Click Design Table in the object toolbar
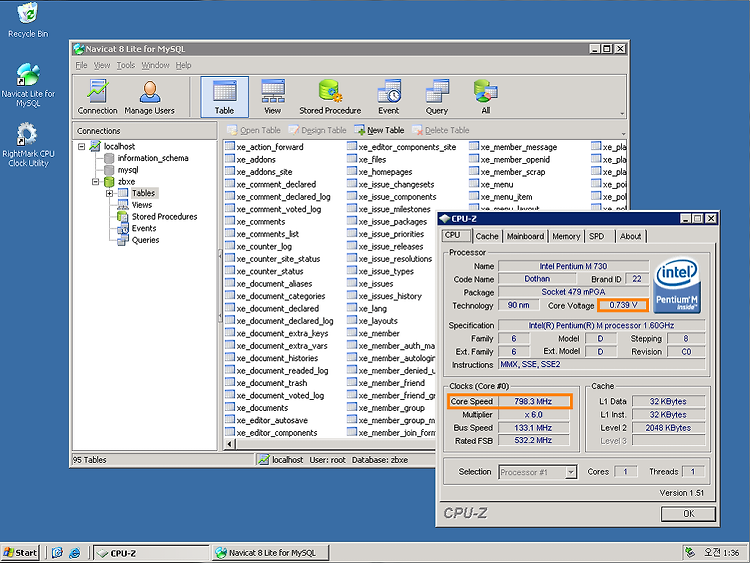 click(317, 130)
